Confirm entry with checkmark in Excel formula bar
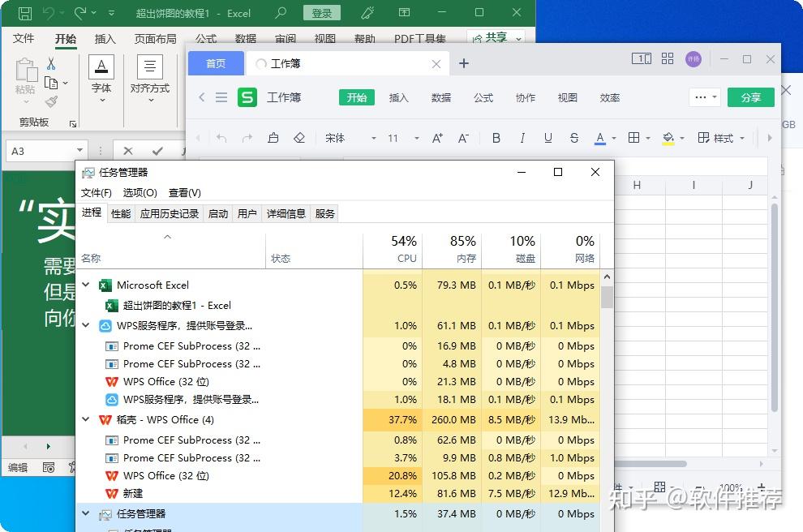 coord(157,151)
